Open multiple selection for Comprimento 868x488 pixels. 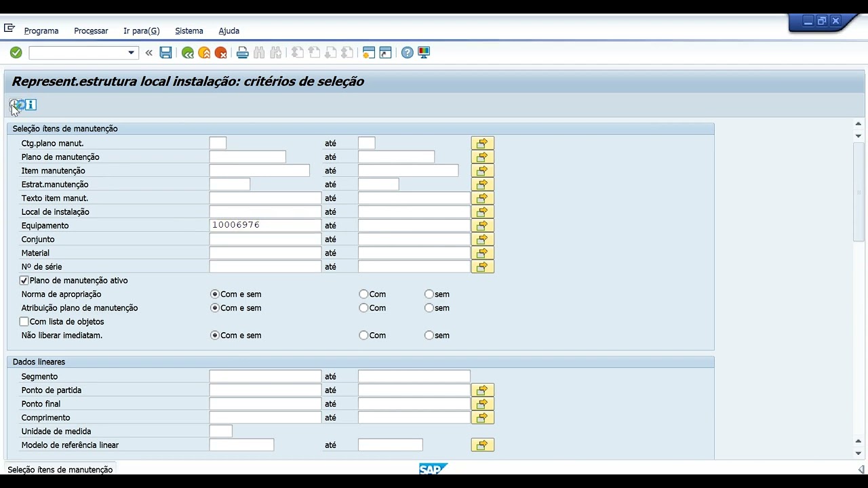[x=482, y=418]
